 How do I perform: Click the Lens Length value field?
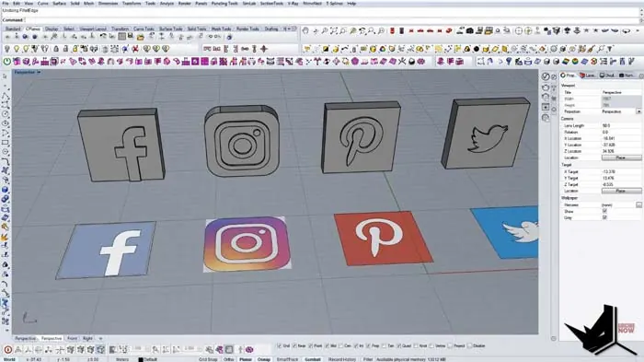pos(621,125)
